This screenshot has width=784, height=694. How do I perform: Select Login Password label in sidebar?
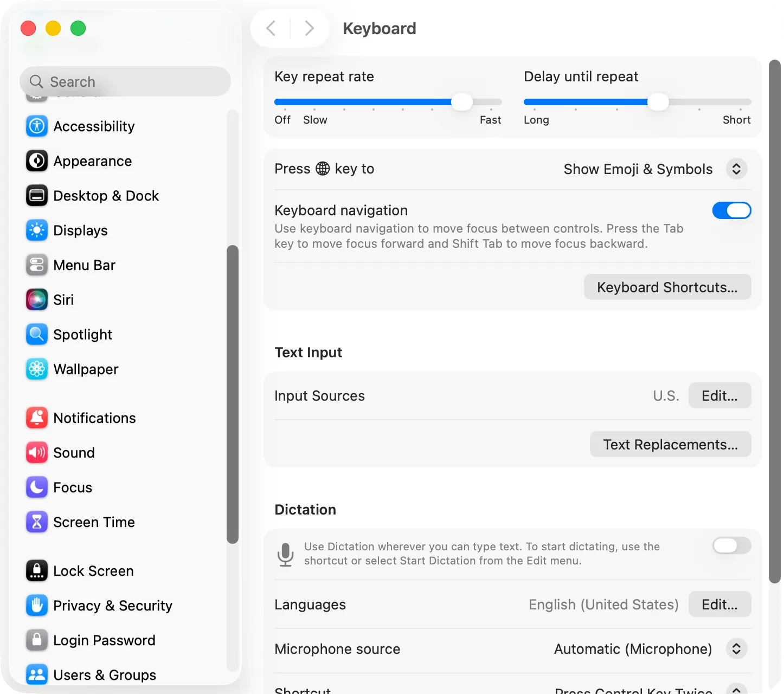[x=104, y=640]
